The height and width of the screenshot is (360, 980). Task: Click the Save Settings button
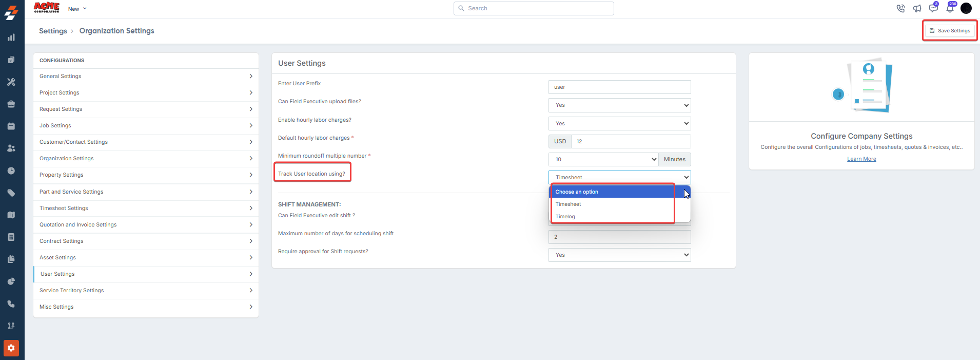(x=950, y=31)
